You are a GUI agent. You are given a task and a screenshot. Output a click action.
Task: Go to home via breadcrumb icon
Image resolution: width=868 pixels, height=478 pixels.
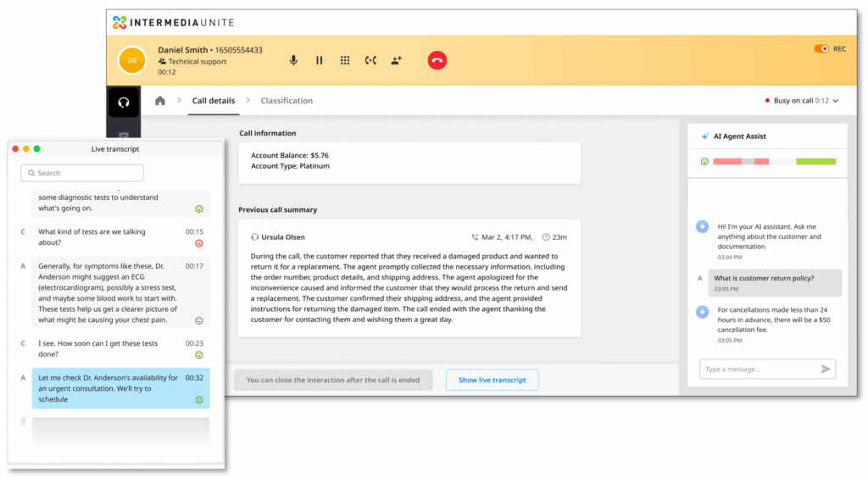(160, 101)
